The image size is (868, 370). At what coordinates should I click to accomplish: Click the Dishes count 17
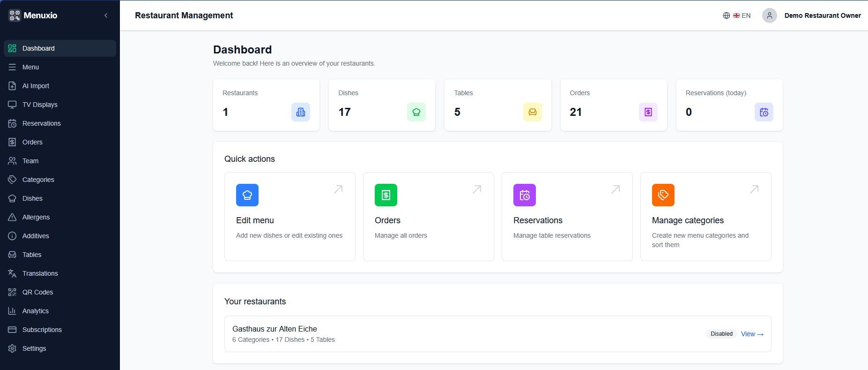(344, 112)
